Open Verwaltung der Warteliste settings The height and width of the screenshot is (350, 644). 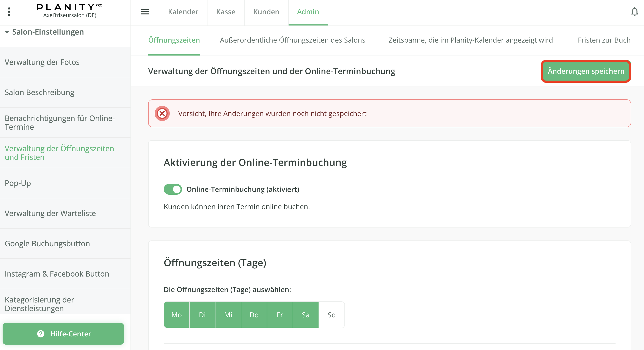(x=50, y=213)
